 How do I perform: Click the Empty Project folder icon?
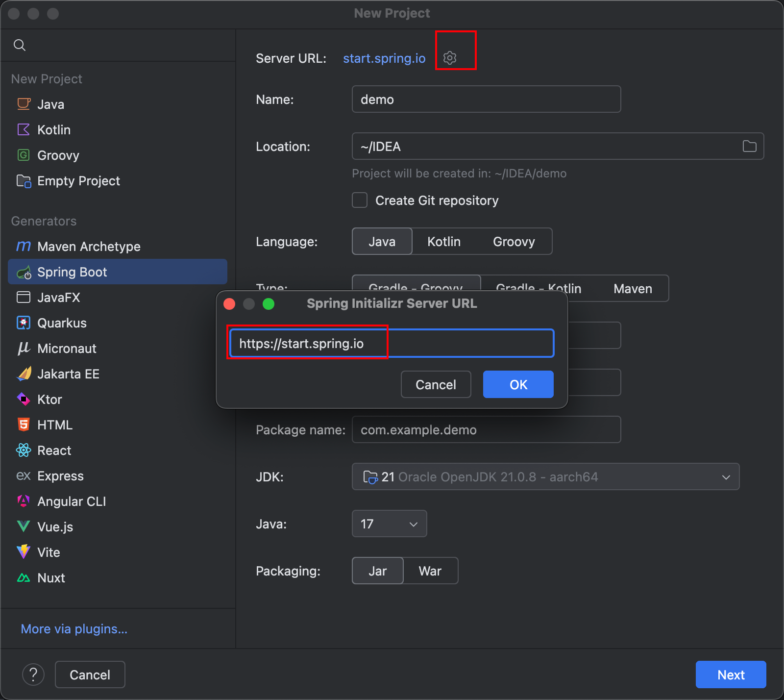point(24,181)
